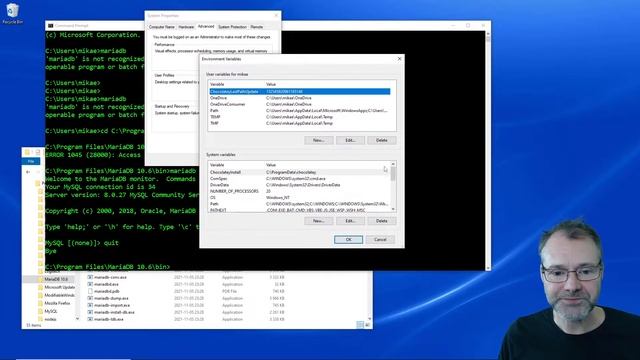Click the MySQL folder icon in tree
The width and height of the screenshot is (640, 360).
point(40,311)
